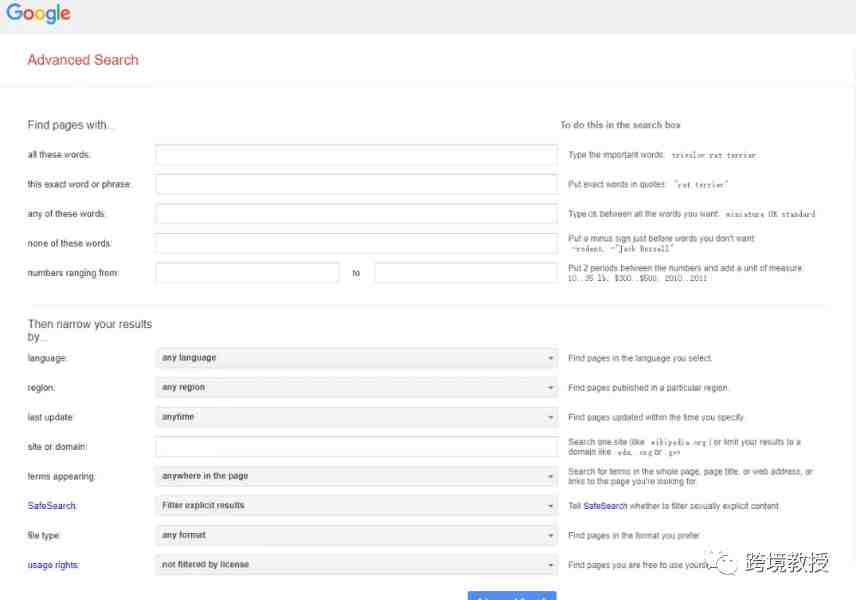Open the file type 'any format' dropdown
The height and width of the screenshot is (600, 856).
pos(356,535)
